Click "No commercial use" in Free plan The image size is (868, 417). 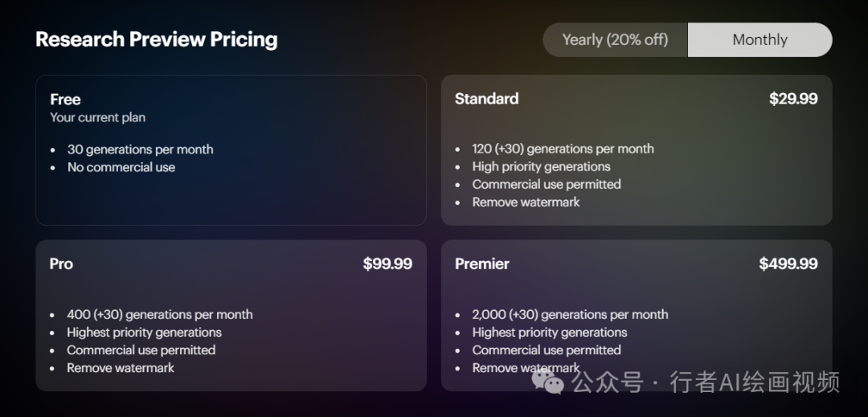point(121,167)
